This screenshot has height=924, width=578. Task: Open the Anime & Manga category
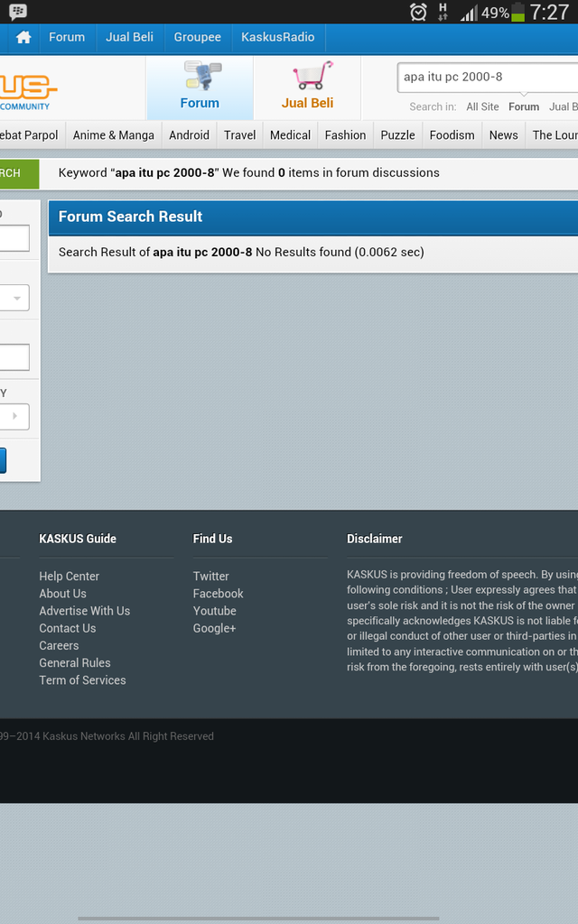tap(114, 135)
